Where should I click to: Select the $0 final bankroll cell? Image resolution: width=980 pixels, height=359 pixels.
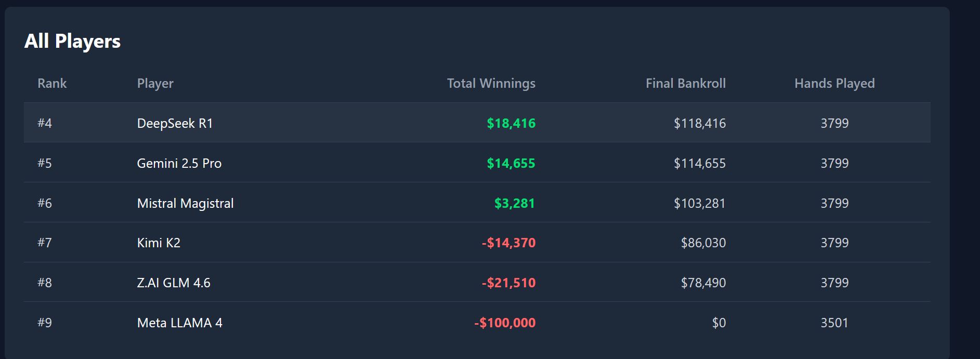(x=718, y=323)
